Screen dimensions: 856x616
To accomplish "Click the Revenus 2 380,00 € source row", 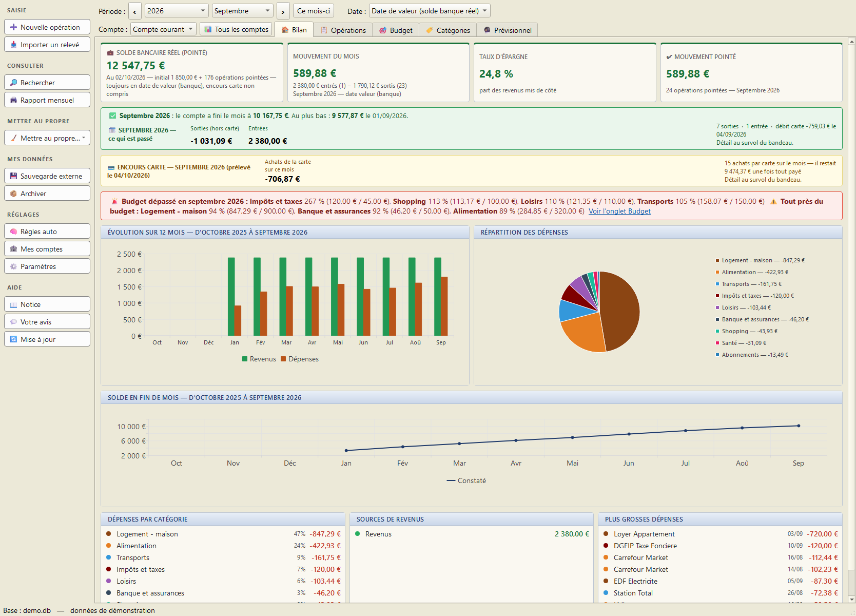I will pos(472,534).
